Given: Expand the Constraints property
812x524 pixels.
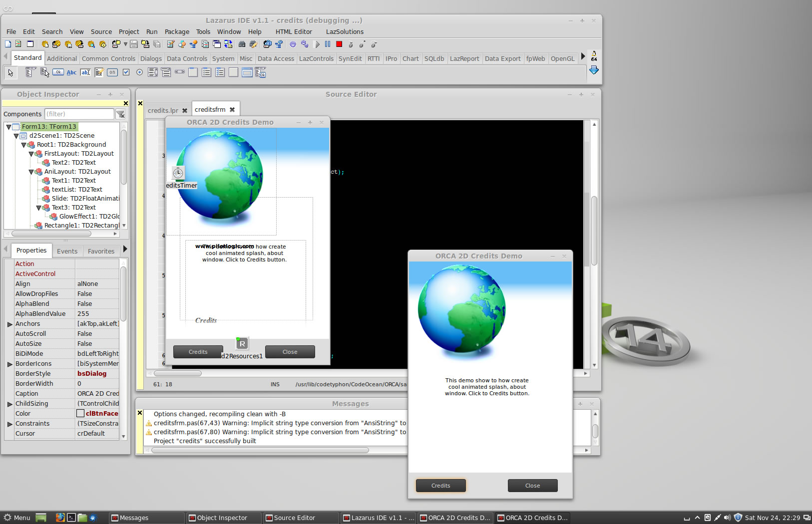Looking at the screenshot, I should tap(9, 424).
